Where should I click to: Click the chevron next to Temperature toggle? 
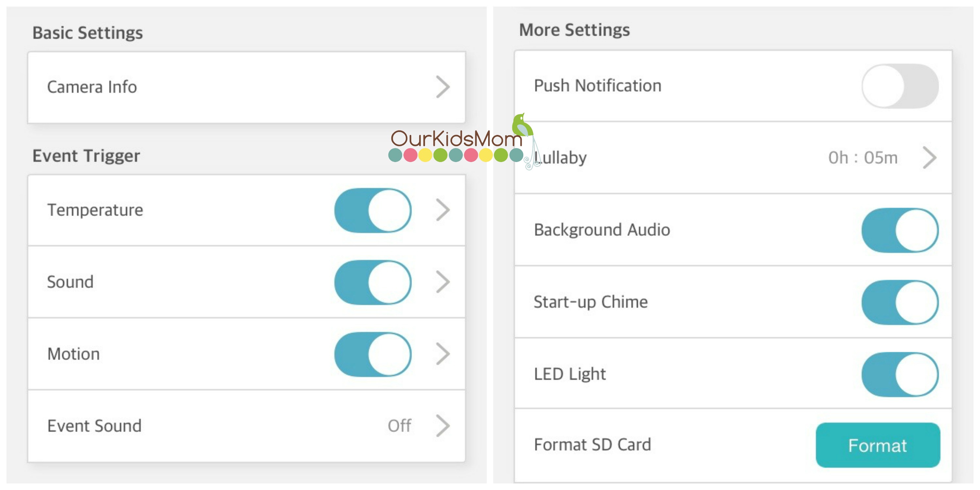(443, 210)
